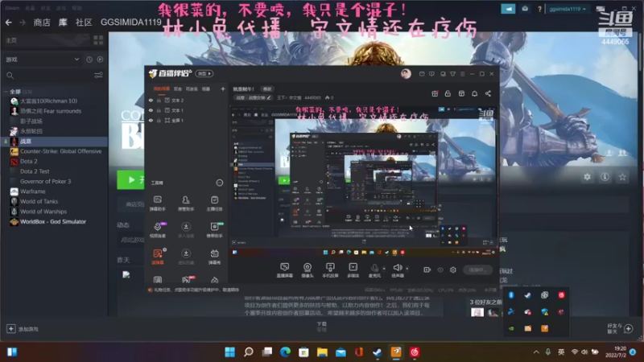This screenshot has width=644, height=362.
Task: Click Steam library search field
Action: (x=49, y=76)
